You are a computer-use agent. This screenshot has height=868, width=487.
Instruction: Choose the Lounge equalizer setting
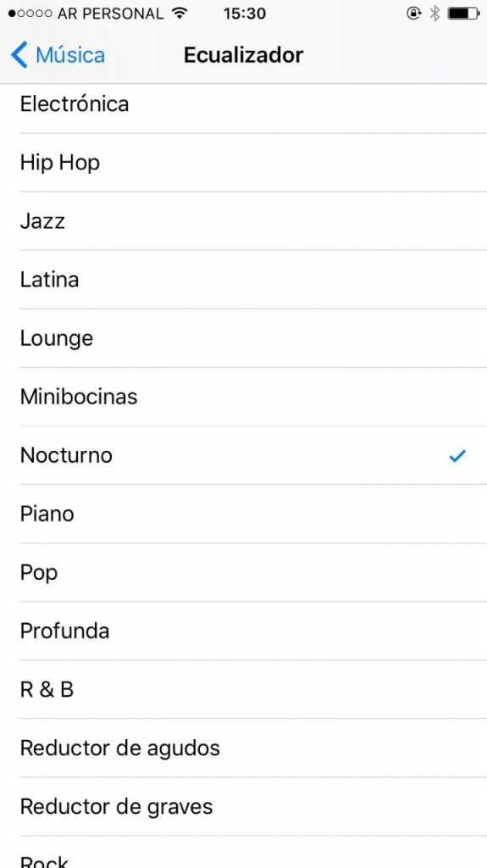[244, 338]
